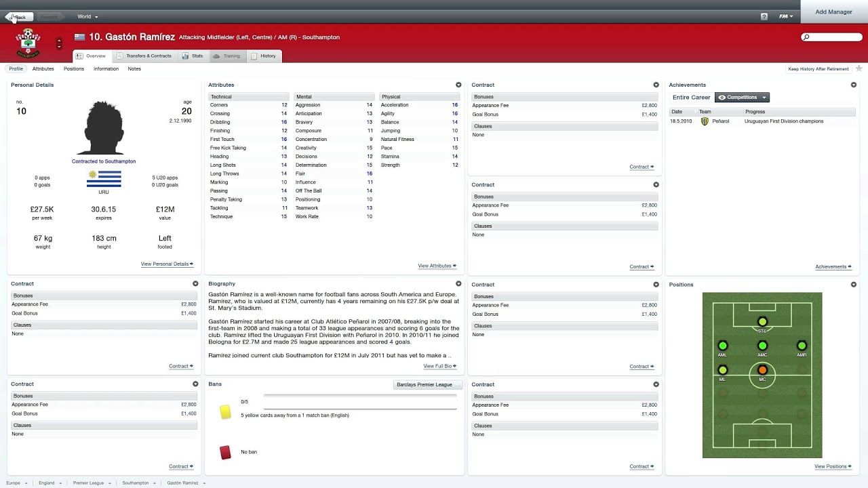The image size is (868, 488).
Task: Select the orange MC position marker
Action: click(762, 370)
